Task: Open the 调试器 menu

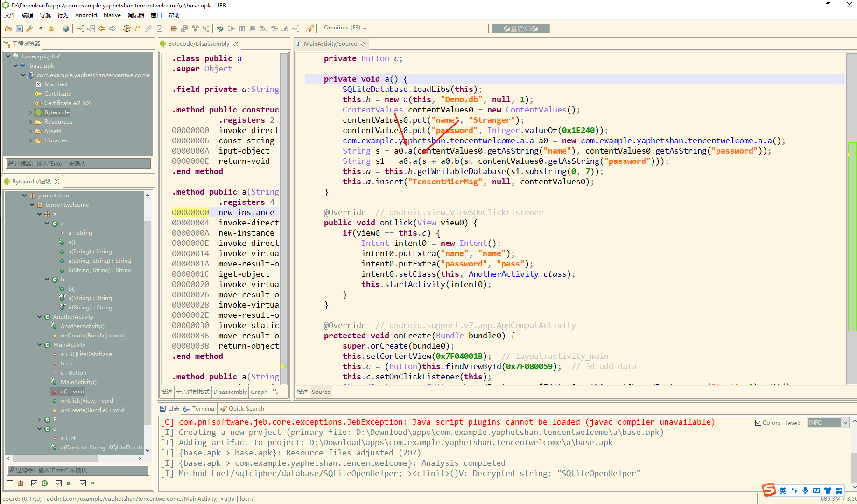Action: click(136, 15)
